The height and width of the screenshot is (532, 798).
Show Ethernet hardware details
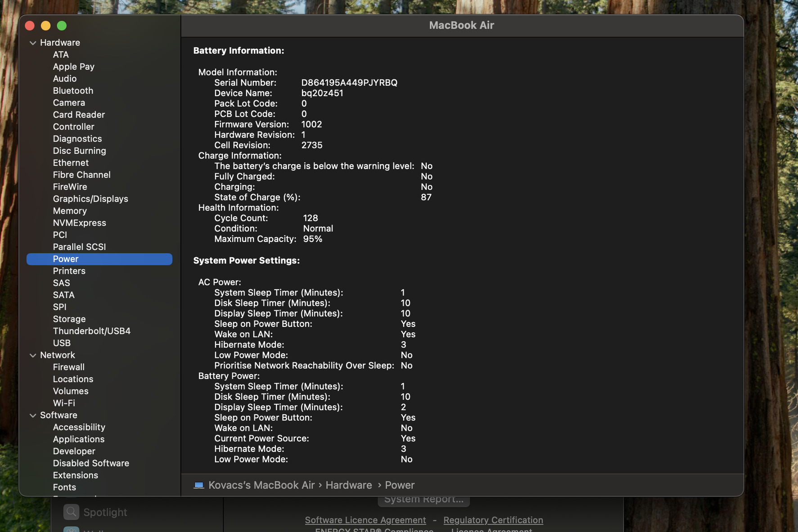click(x=71, y=163)
